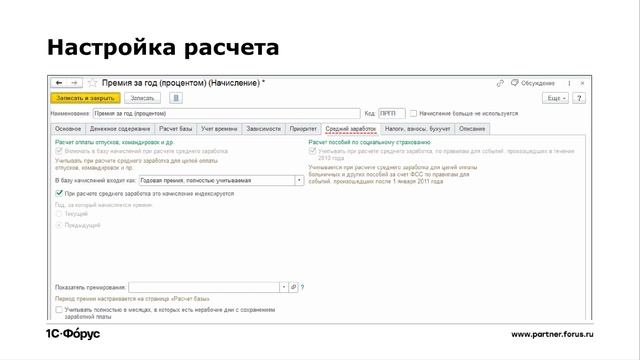The height and width of the screenshot is (360, 640).
Task: Switch to the Основное tab
Action: [x=68, y=129]
